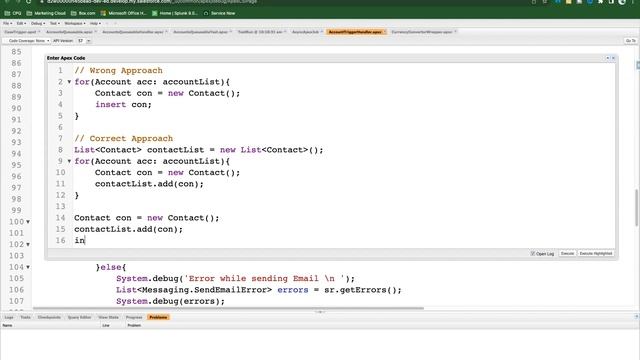The height and width of the screenshot is (360, 640).
Task: Open the Query Editor panel tab
Action: [80, 317]
